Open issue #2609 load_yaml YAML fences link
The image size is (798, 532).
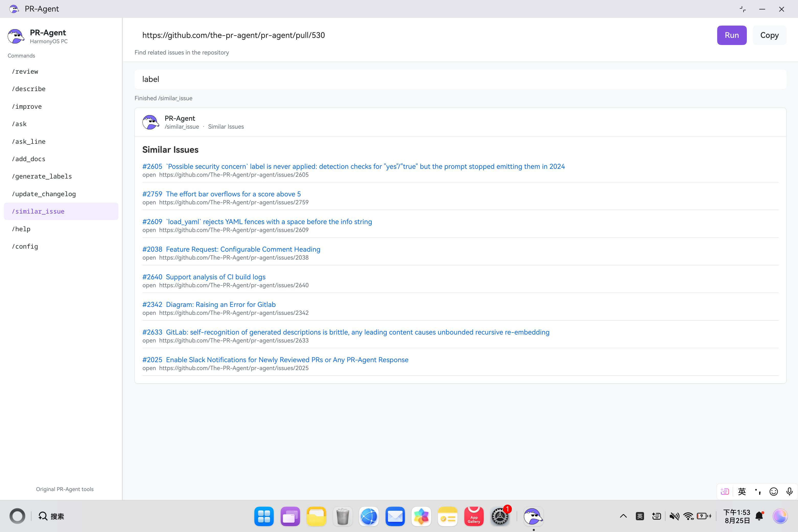[x=257, y=221]
